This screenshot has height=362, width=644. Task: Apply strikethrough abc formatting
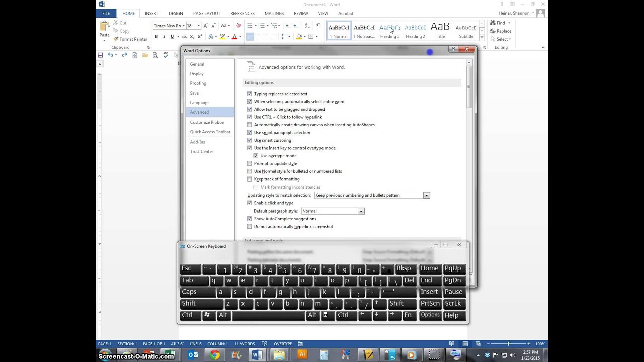click(x=184, y=36)
